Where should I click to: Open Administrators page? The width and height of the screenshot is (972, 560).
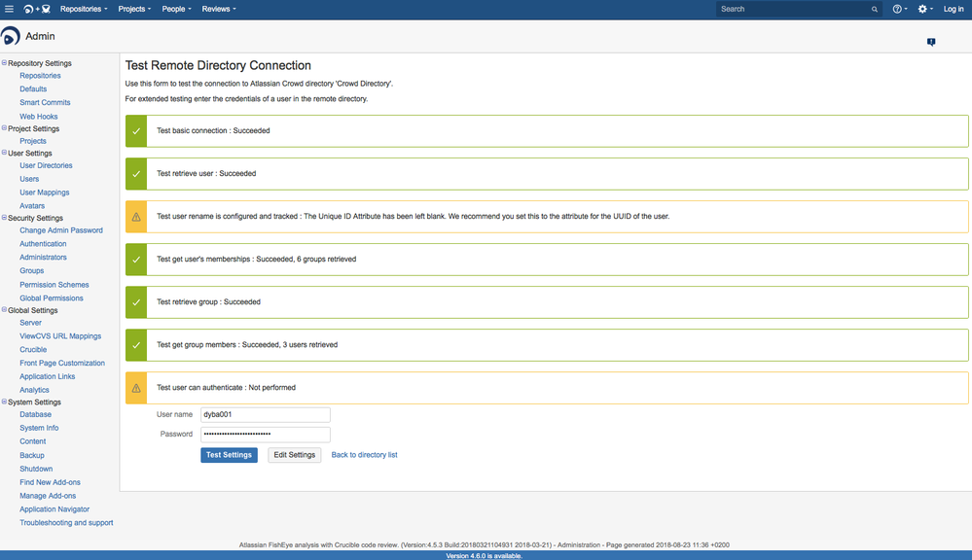[x=43, y=257]
